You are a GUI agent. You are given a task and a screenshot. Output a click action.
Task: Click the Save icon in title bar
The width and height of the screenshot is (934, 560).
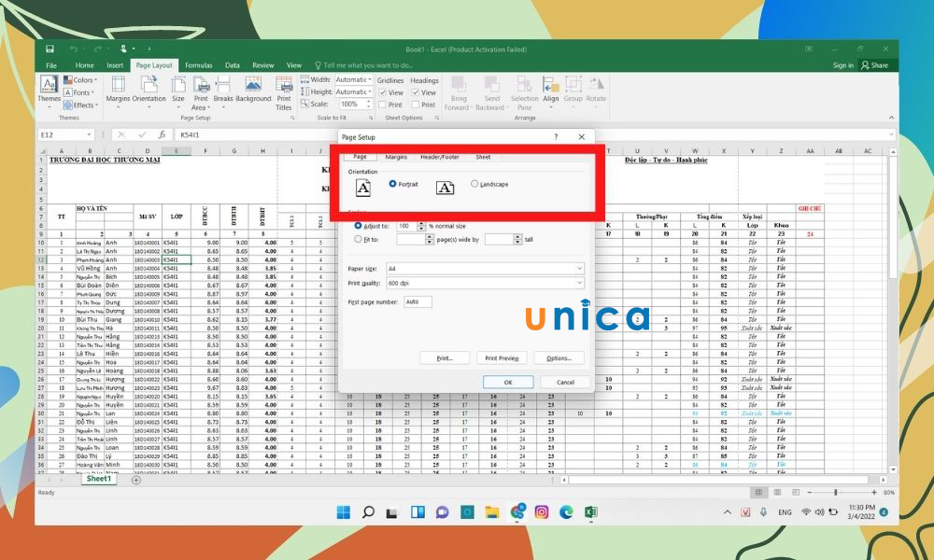click(50, 49)
